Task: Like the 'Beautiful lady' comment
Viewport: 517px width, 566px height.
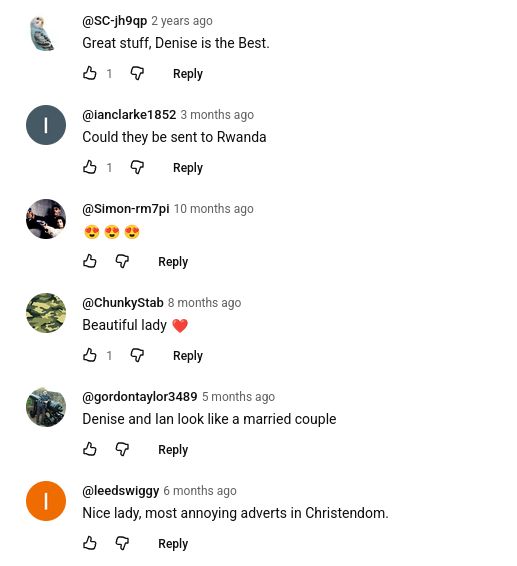Action: 90,356
